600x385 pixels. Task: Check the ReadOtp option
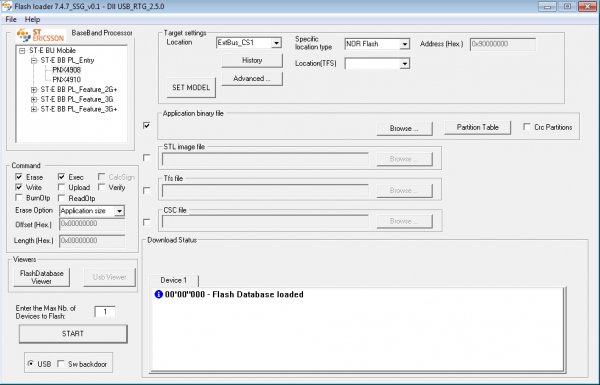point(61,198)
